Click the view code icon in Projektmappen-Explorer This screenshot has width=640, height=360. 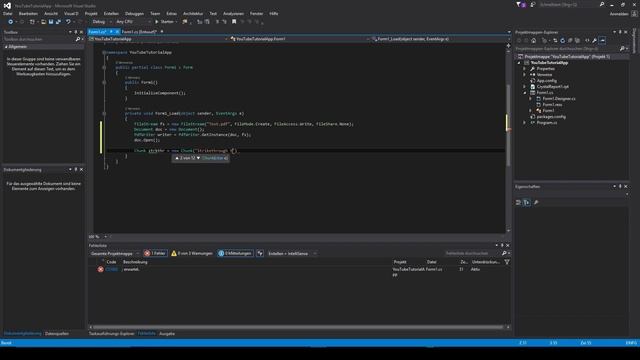587,40
